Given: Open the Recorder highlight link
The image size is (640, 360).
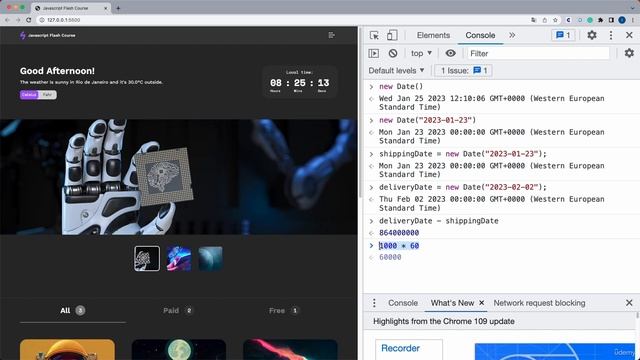Looking at the screenshot, I should pos(400,348).
